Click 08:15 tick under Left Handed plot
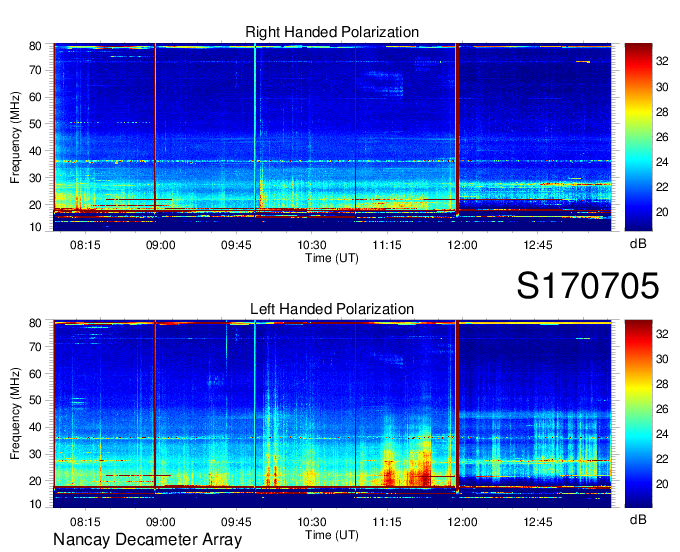 click(85, 522)
